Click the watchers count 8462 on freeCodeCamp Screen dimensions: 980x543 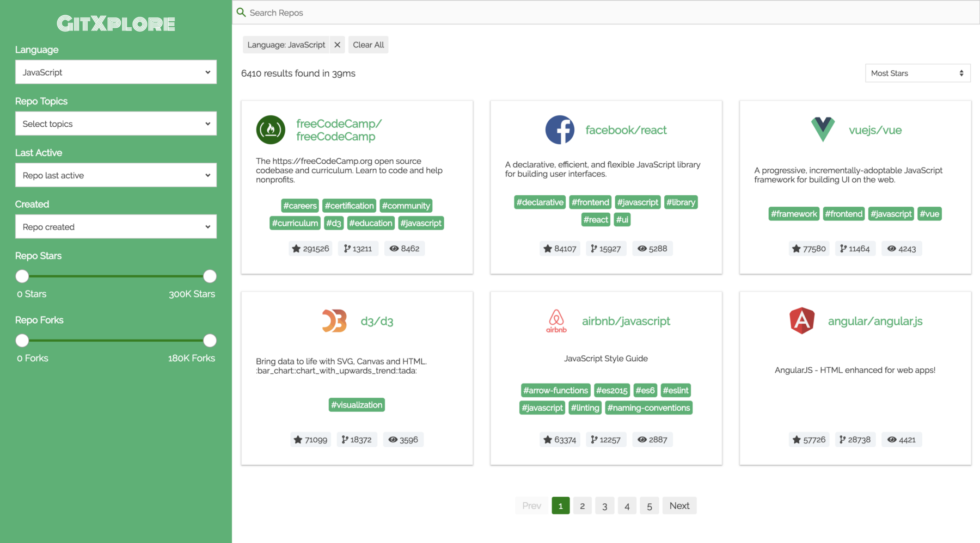coord(405,249)
